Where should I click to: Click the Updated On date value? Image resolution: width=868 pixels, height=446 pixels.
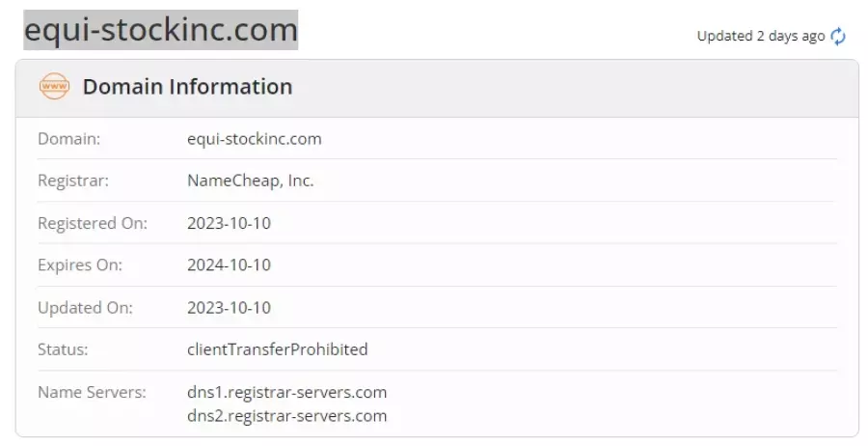click(x=229, y=308)
